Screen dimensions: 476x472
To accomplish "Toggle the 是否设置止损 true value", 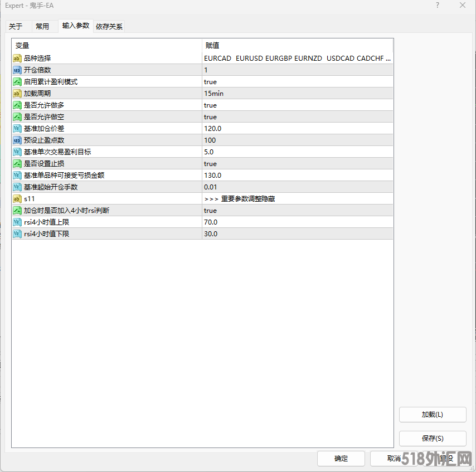I will point(298,164).
